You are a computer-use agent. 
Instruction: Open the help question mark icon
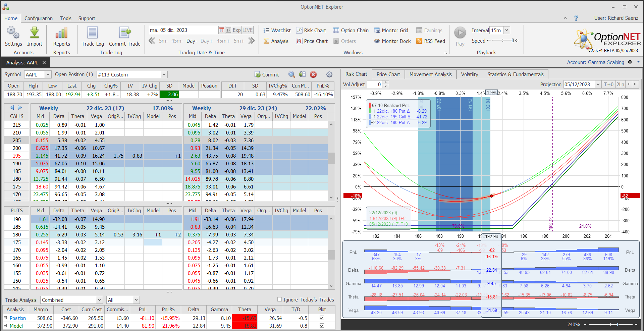576,18
